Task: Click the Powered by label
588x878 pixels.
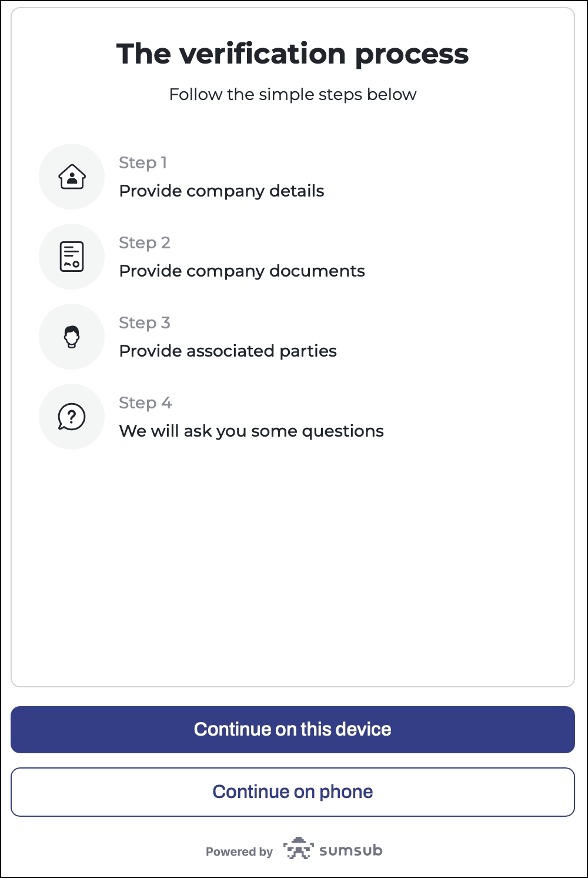Action: 239,852
